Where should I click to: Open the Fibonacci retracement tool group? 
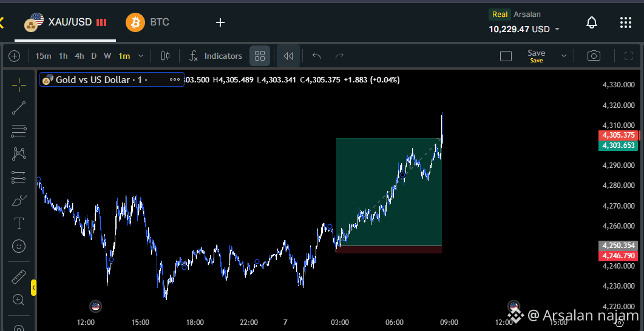19,132
